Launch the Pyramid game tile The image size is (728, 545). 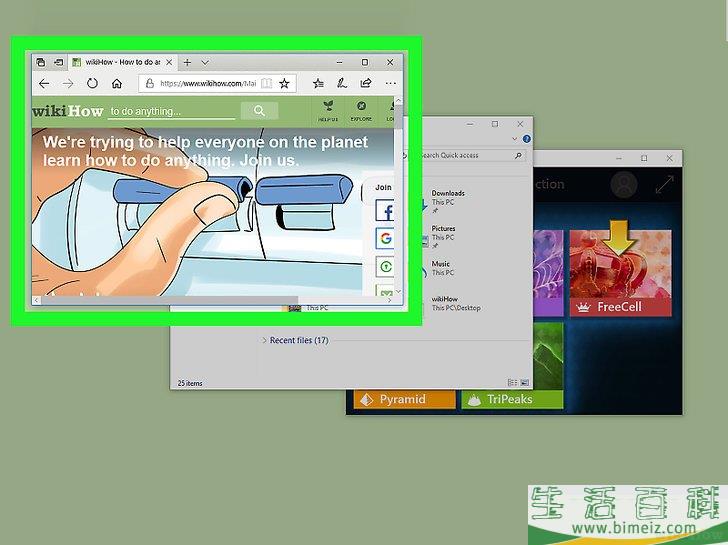[404, 400]
